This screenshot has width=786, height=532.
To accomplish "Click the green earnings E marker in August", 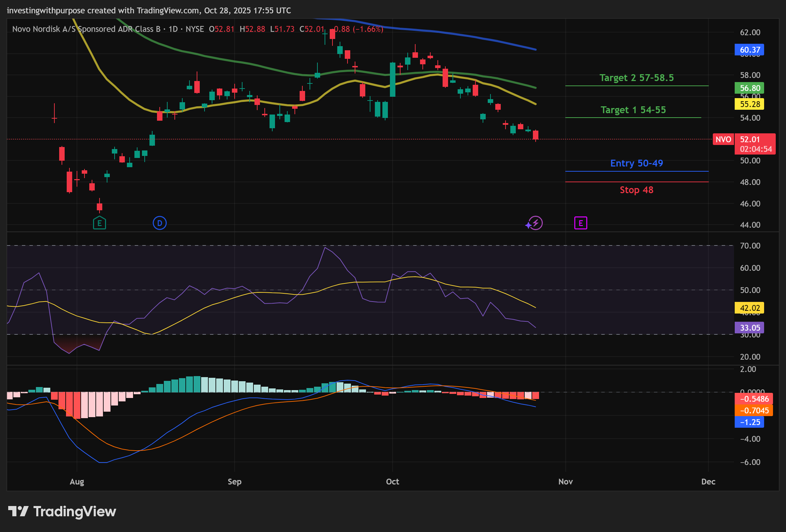I will [x=100, y=223].
